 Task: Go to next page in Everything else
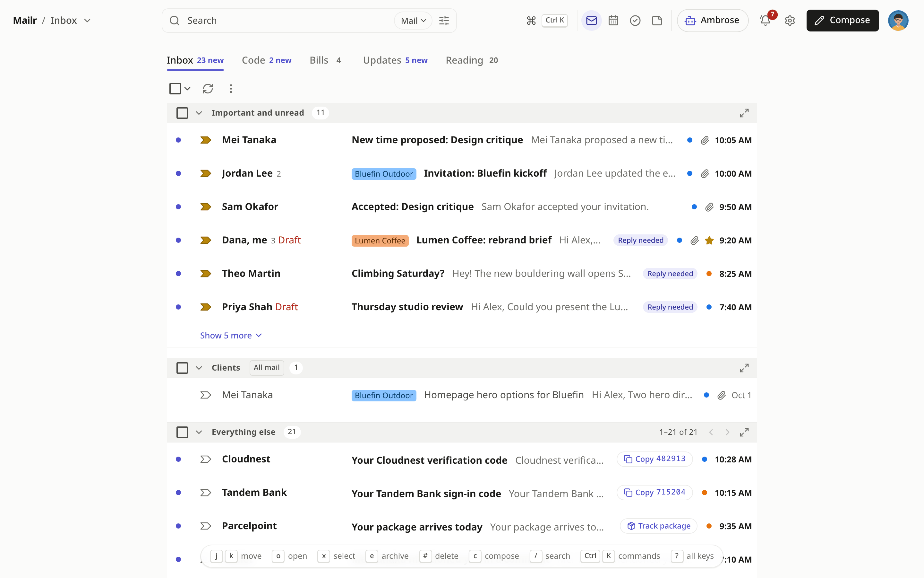(x=727, y=432)
